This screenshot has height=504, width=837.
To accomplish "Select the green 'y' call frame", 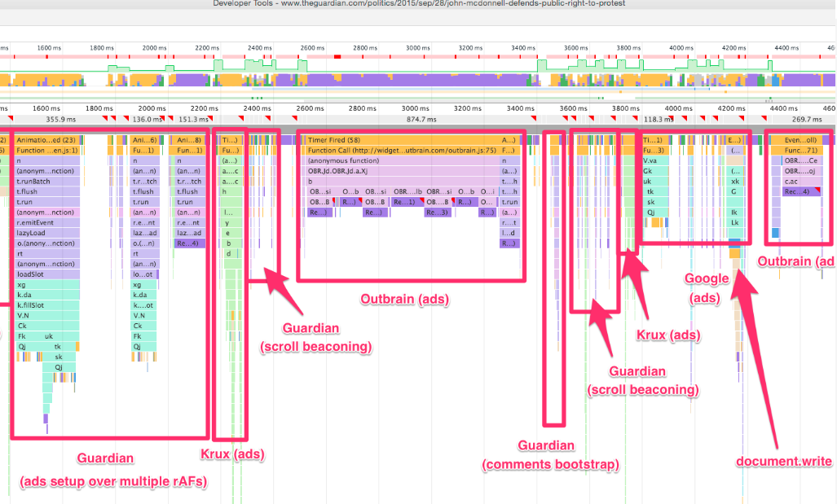I will (231, 223).
